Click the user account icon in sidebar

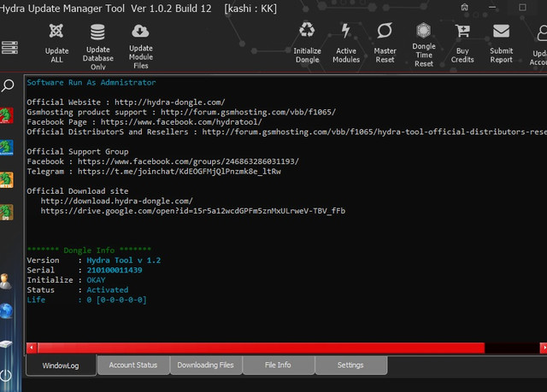click(x=6, y=282)
